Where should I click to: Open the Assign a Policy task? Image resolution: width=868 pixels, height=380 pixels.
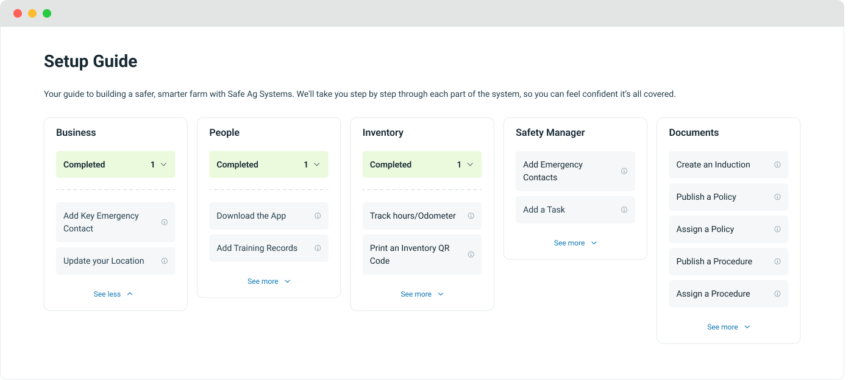coord(705,229)
